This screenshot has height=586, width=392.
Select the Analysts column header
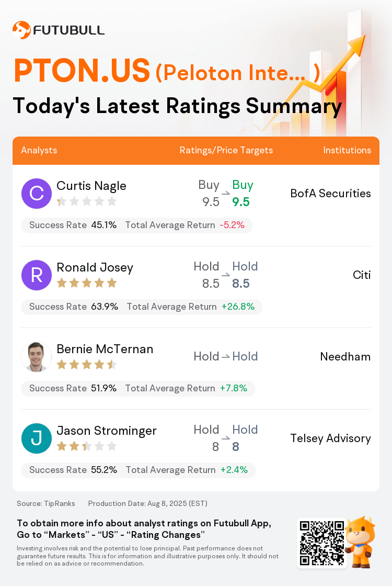39,150
